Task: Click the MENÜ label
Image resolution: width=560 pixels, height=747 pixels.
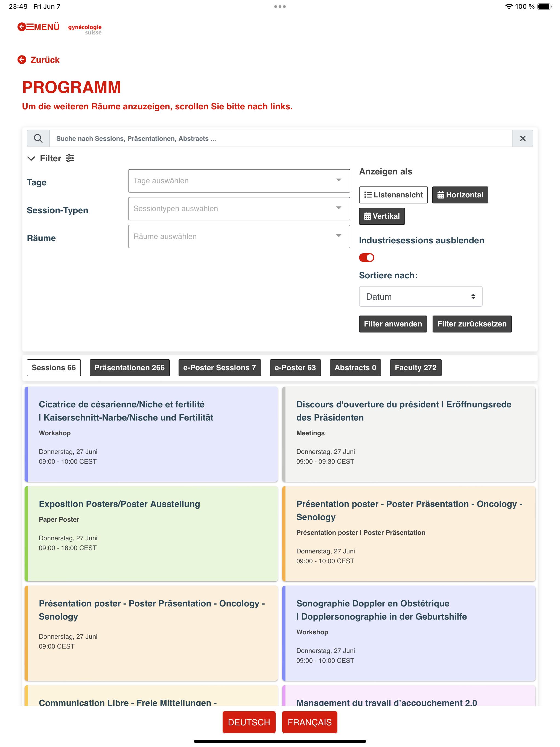Action: (46, 27)
